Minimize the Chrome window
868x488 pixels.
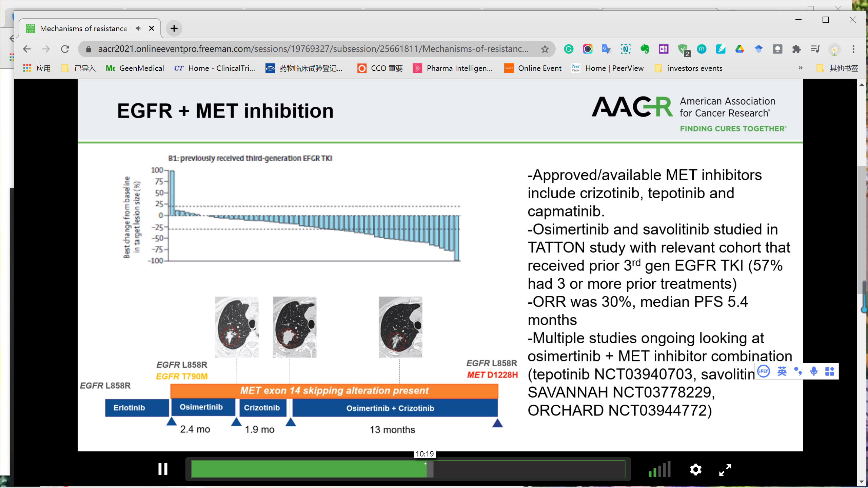click(798, 20)
